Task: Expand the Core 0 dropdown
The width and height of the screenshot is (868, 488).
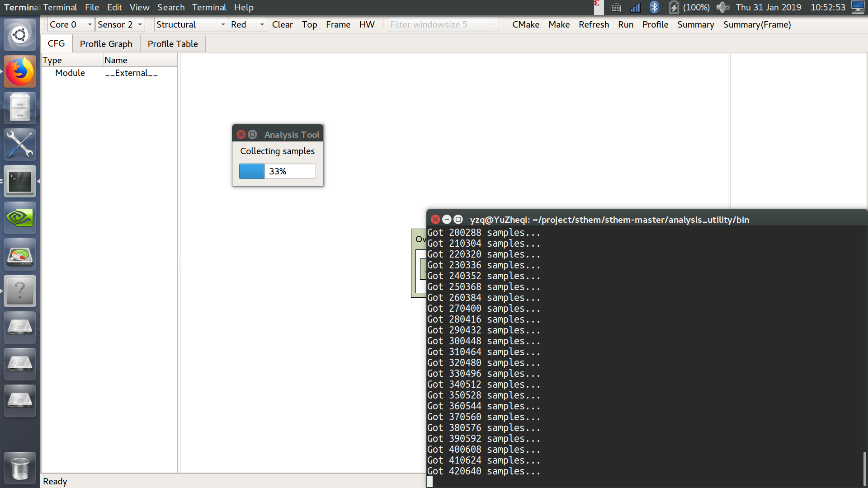Action: [x=71, y=25]
